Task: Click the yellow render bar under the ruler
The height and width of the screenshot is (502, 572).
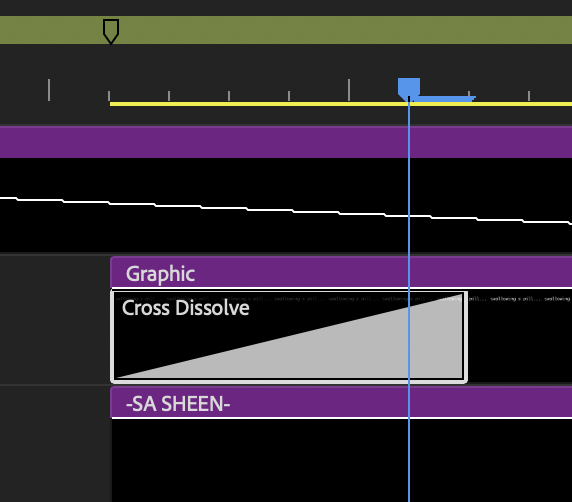Action: coord(341,104)
